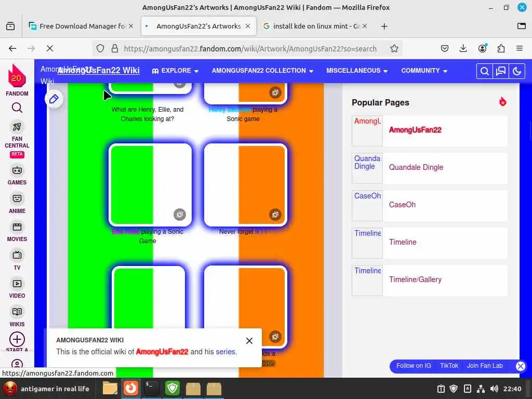Image resolution: width=532 pixels, height=399 pixels.
Task: Dismiss the social links bar X
Action: click(520, 366)
